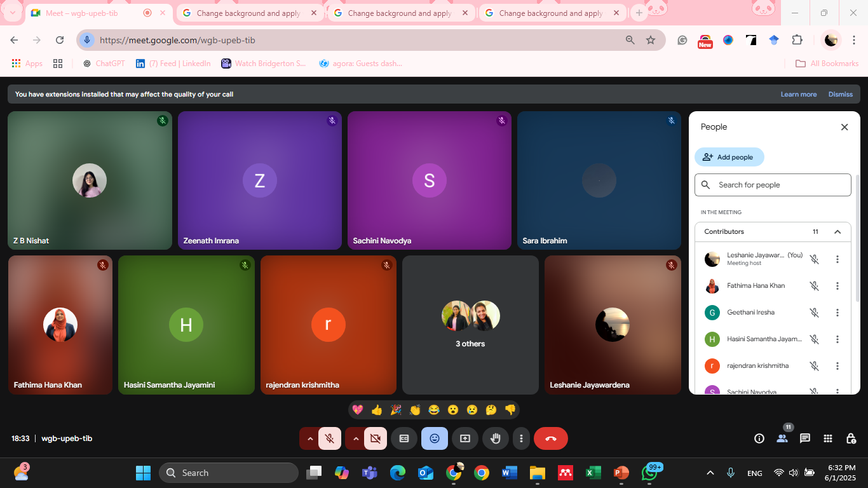Open the chat with everyone icon
Viewport: 868px width, 488px height.
(x=805, y=438)
